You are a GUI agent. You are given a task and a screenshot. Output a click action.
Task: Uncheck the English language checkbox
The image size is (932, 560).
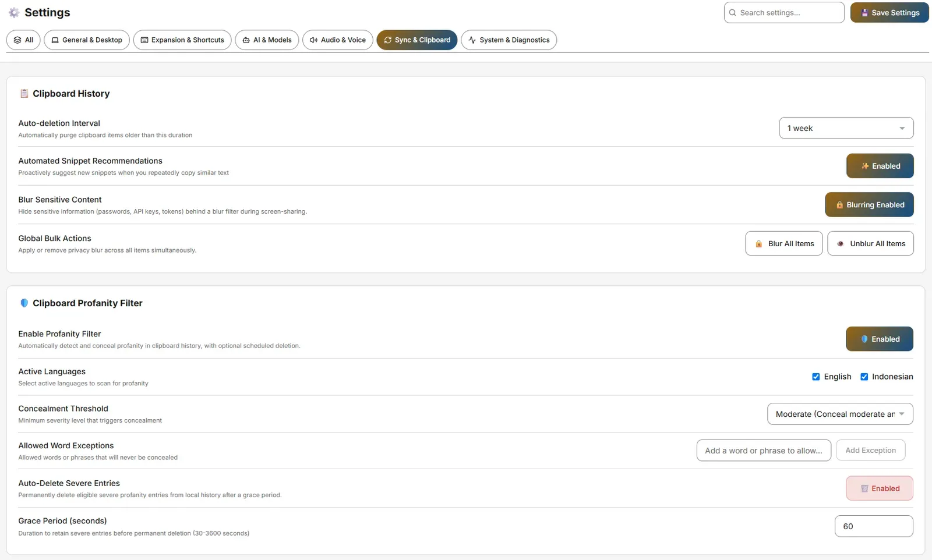(816, 377)
